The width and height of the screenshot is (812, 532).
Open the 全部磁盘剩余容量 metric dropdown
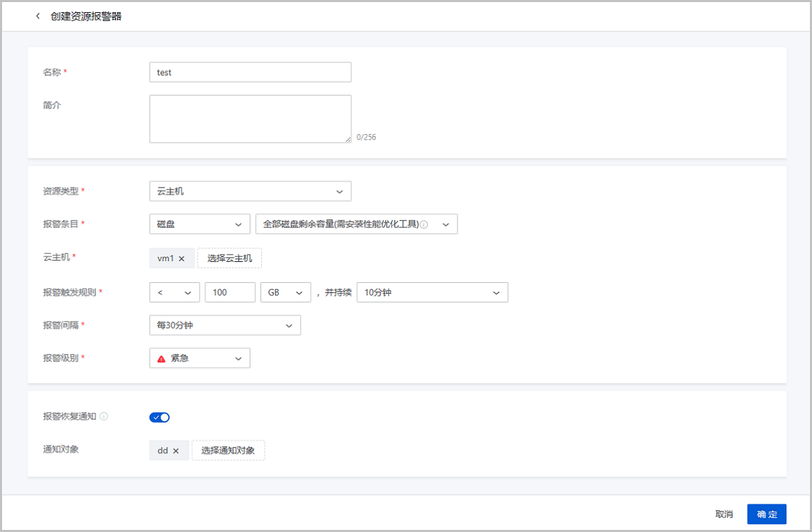pyautogui.click(x=356, y=224)
